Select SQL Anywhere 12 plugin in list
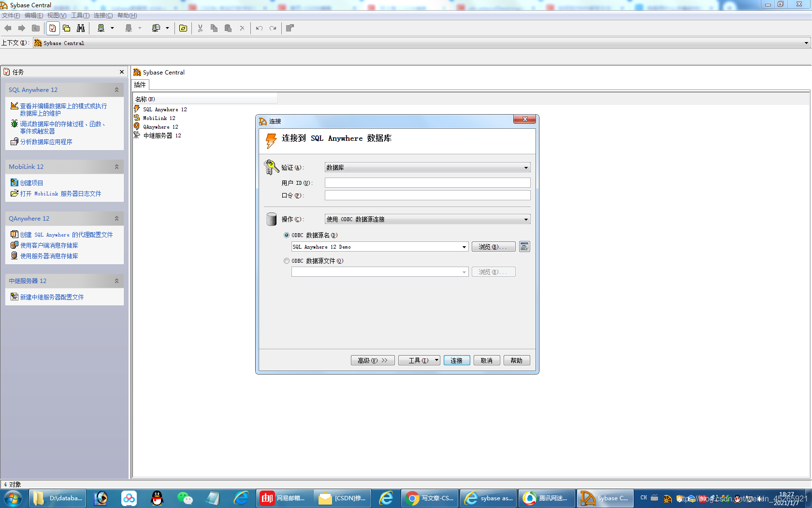The image size is (812, 508). 165,109
